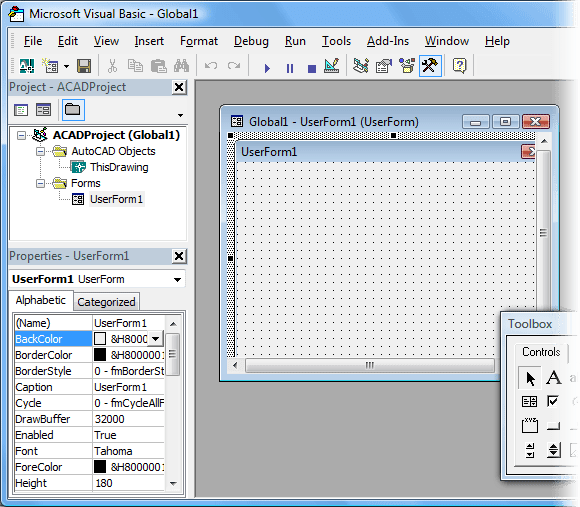Image resolution: width=580 pixels, height=507 pixels.
Task: Click the Project panel toolbar overflow arrow
Action: click(181, 115)
